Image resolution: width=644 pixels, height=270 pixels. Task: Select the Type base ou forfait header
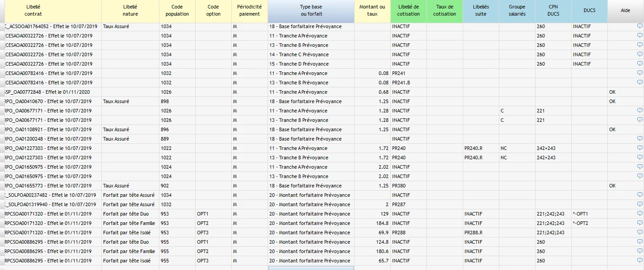(x=311, y=11)
